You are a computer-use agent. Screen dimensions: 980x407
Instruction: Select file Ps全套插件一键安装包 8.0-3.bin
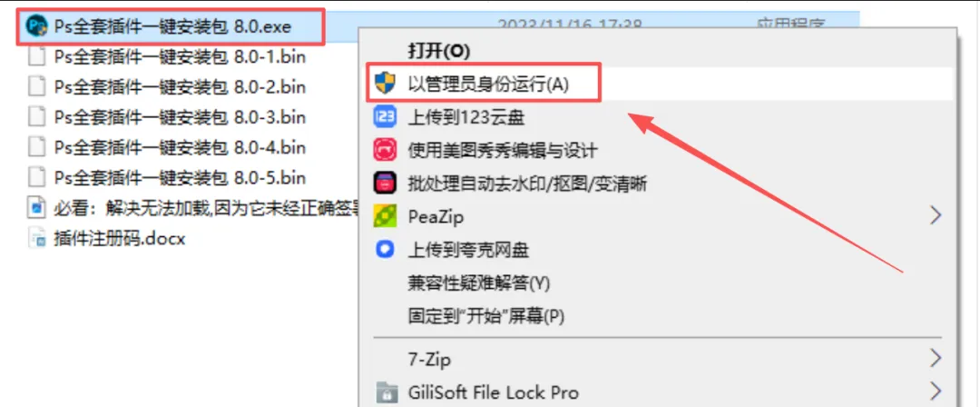click(x=168, y=116)
